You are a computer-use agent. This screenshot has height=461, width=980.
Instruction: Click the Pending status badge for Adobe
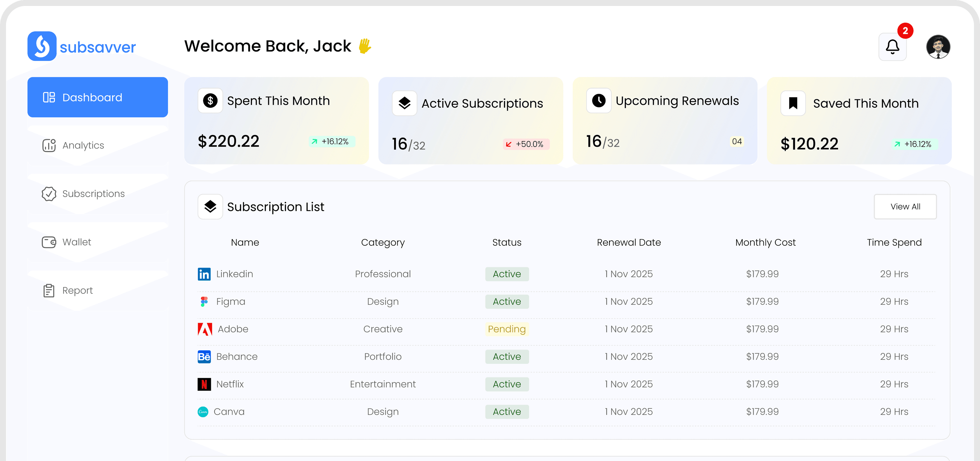[507, 329]
